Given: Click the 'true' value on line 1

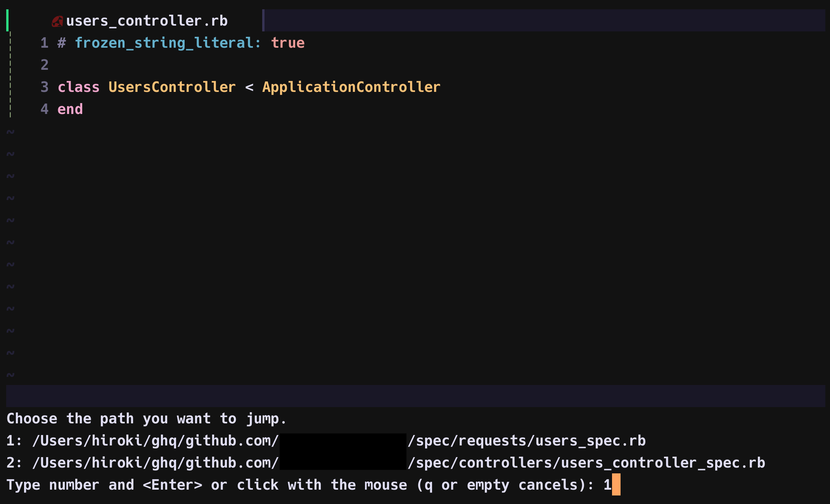Looking at the screenshot, I should pyautogui.click(x=287, y=43).
